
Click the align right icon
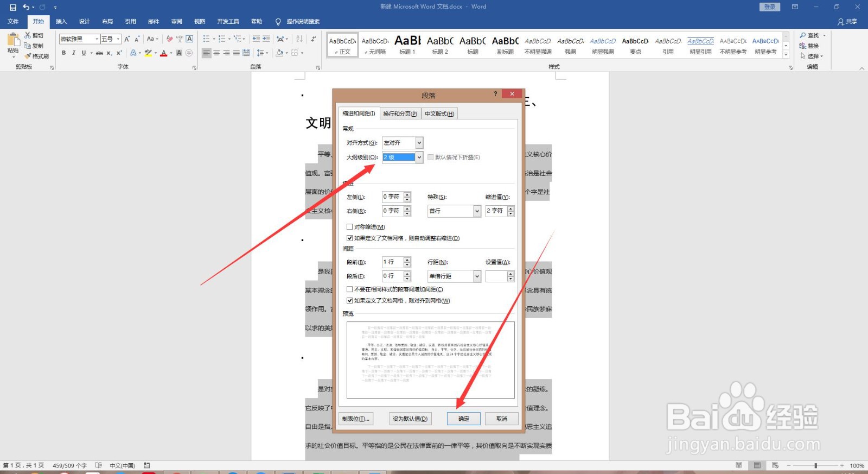pos(226,53)
